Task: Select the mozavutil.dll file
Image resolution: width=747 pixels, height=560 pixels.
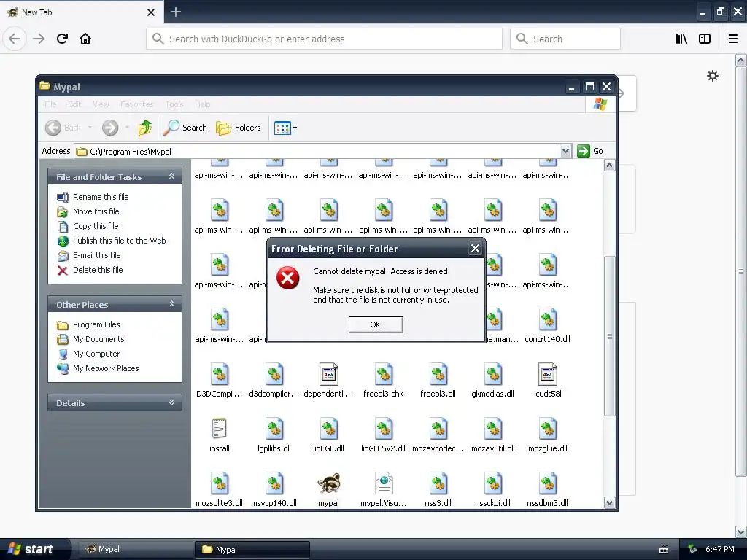Action: pyautogui.click(x=492, y=436)
